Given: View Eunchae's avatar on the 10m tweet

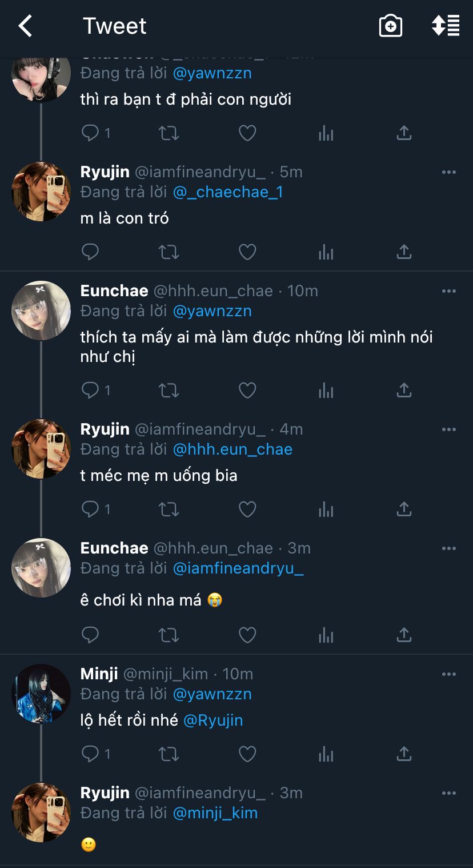Looking at the screenshot, I should (41, 310).
